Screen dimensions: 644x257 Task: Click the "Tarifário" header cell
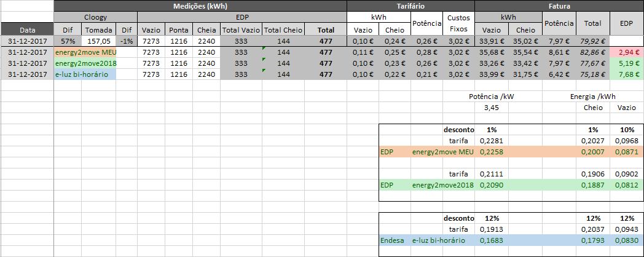coord(410,6)
